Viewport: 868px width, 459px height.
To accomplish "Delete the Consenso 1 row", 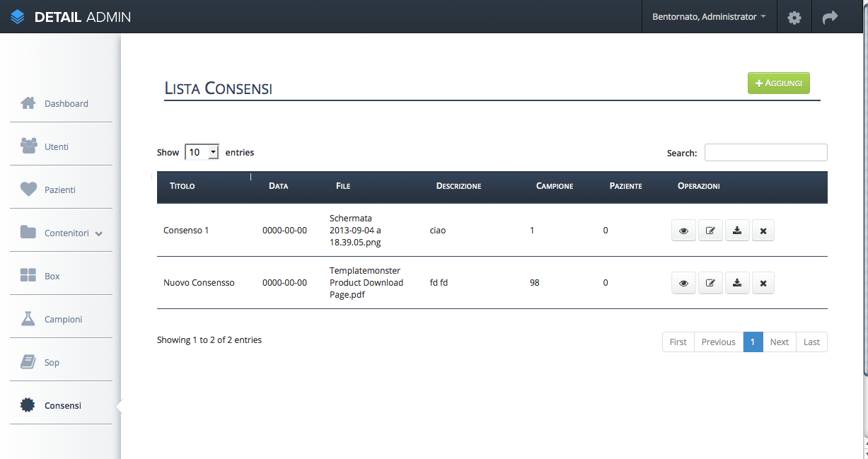I will pyautogui.click(x=763, y=231).
